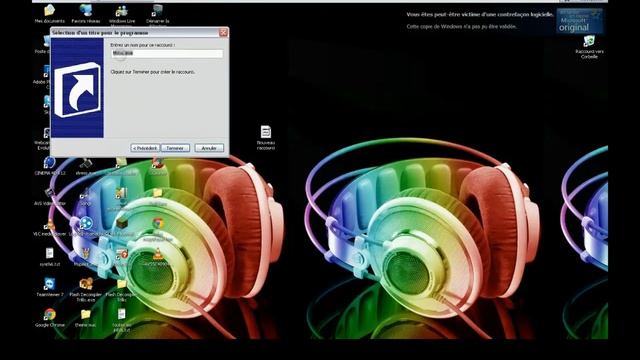Click the Précédent button in the wizard

pos(145,148)
